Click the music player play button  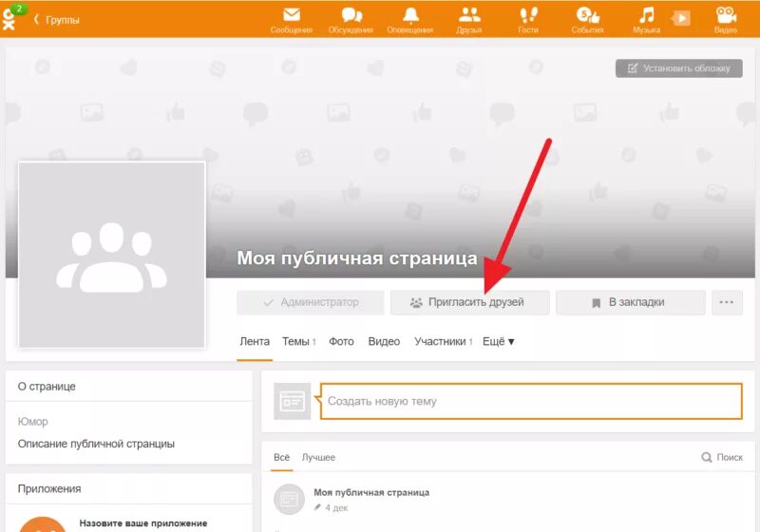pos(681,19)
